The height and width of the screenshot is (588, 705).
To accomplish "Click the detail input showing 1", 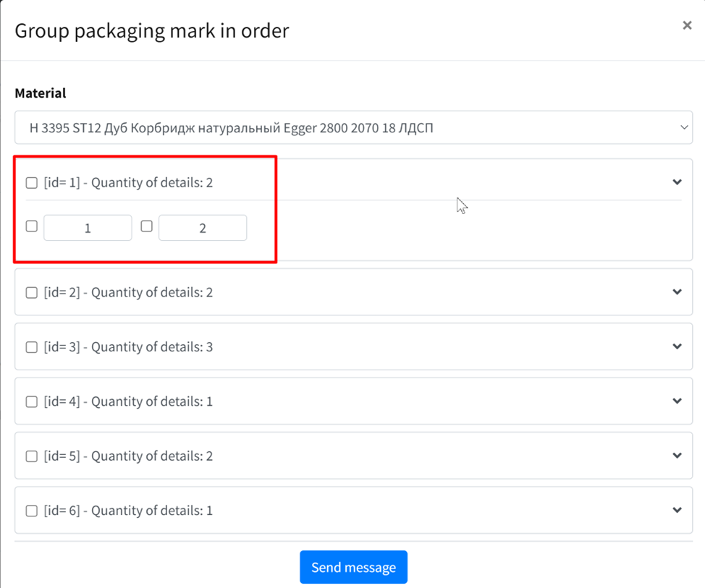I will (88, 228).
